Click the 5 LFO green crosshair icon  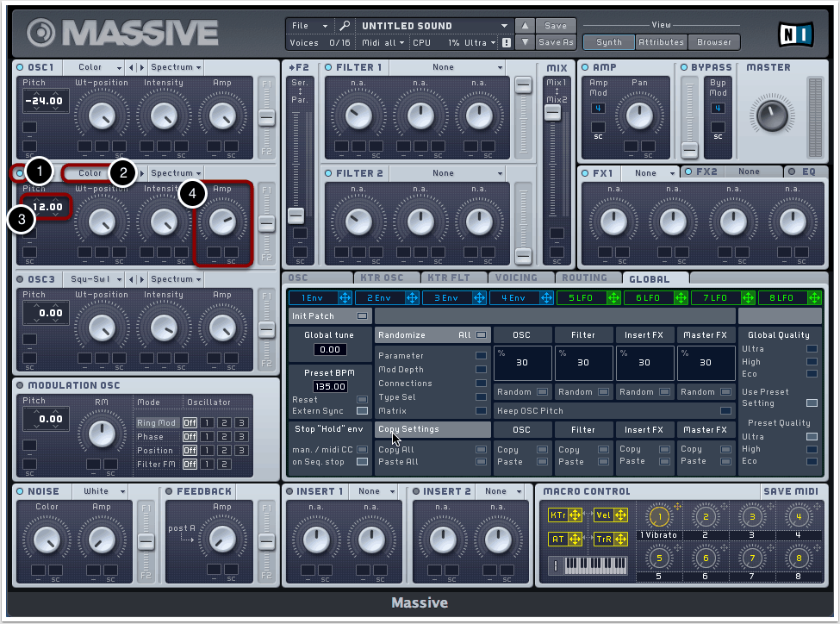613,297
